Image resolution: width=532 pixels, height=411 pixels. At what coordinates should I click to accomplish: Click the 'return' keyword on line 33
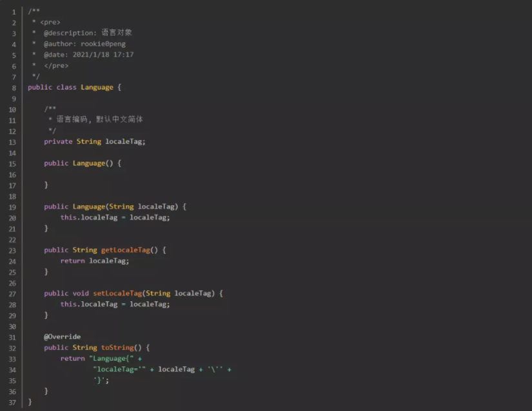(73, 358)
